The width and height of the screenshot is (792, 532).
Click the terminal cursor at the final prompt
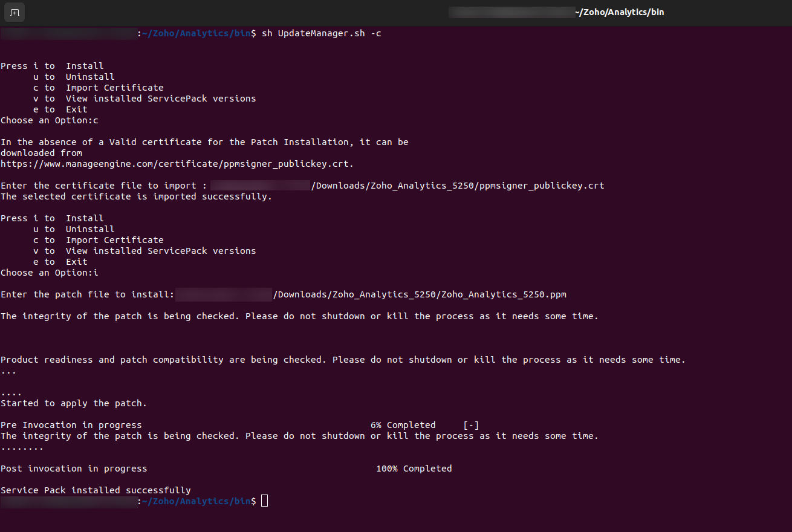pos(264,501)
